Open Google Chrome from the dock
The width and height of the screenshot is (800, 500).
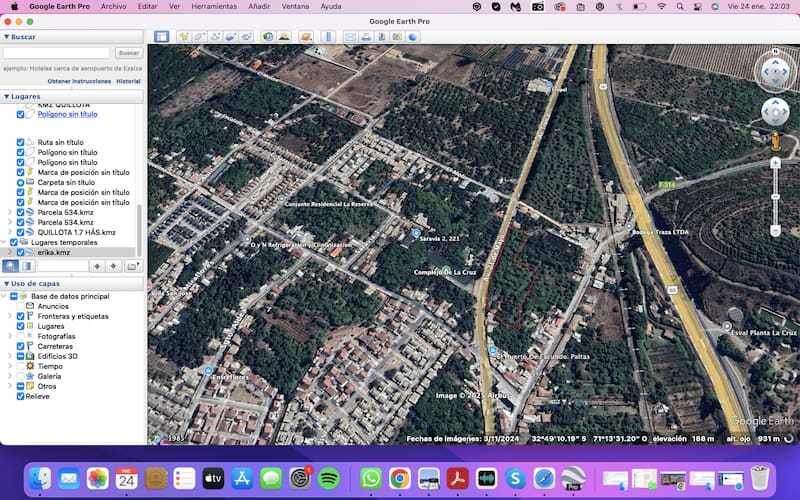[400, 479]
